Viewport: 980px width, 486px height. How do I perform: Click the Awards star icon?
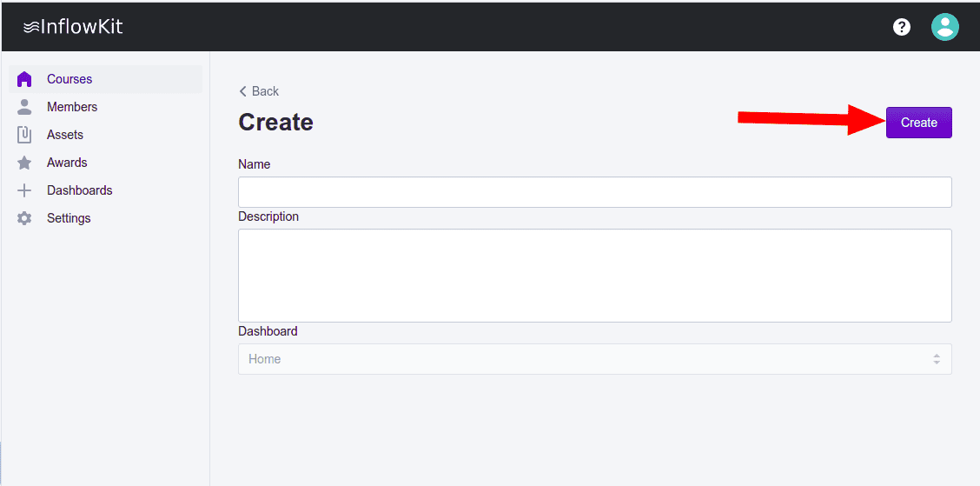[24, 163]
